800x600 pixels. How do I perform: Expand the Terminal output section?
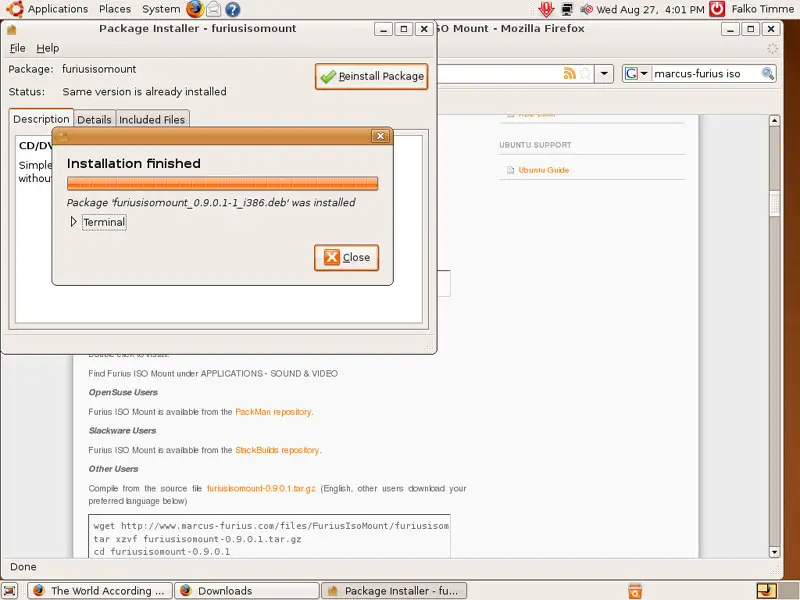click(73, 222)
